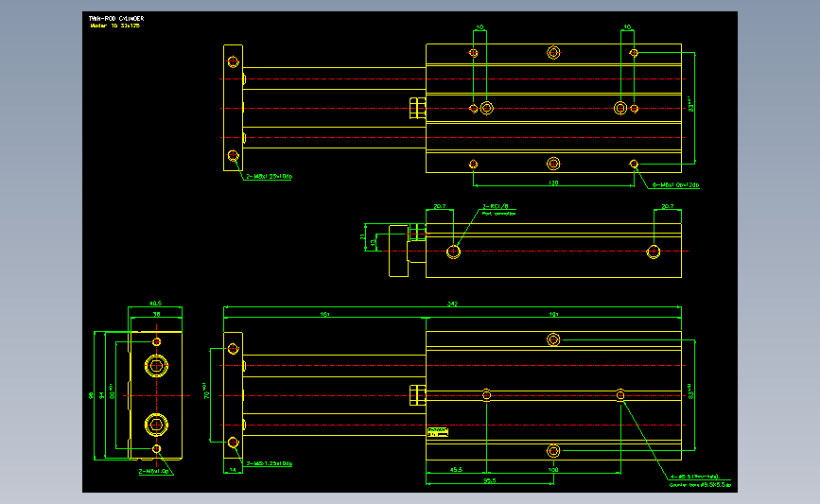Click the Port connection note
The height and width of the screenshot is (504, 820).
click(x=498, y=214)
